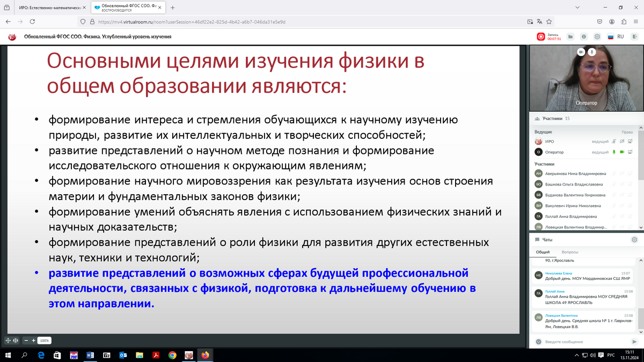Open the Firefox account icon
Screen dimensions: 644x362
tap(612, 22)
